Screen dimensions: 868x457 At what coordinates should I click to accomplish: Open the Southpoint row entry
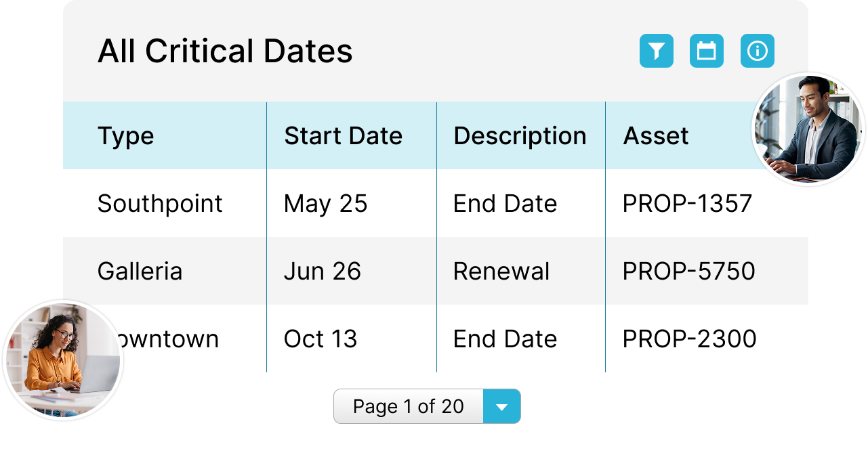coord(160,204)
